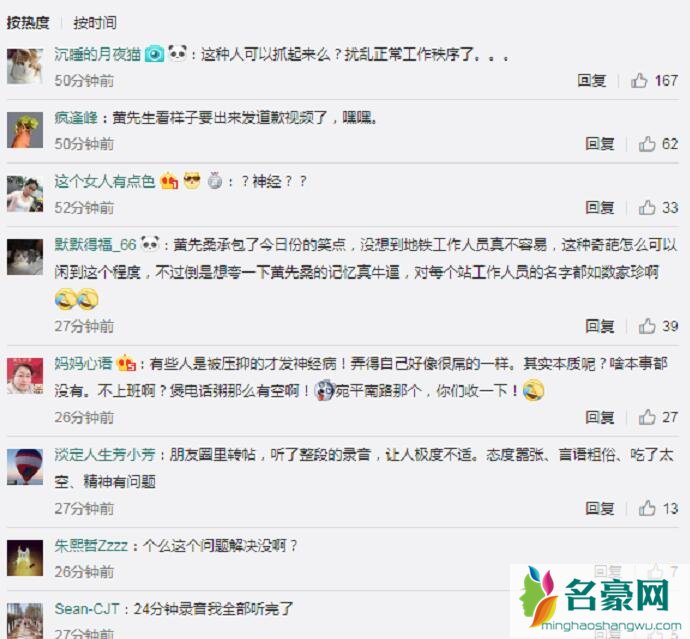The width and height of the screenshot is (690, 639).
Task: Click 回复 on 疯逢峰's comment
Action: coord(599,144)
